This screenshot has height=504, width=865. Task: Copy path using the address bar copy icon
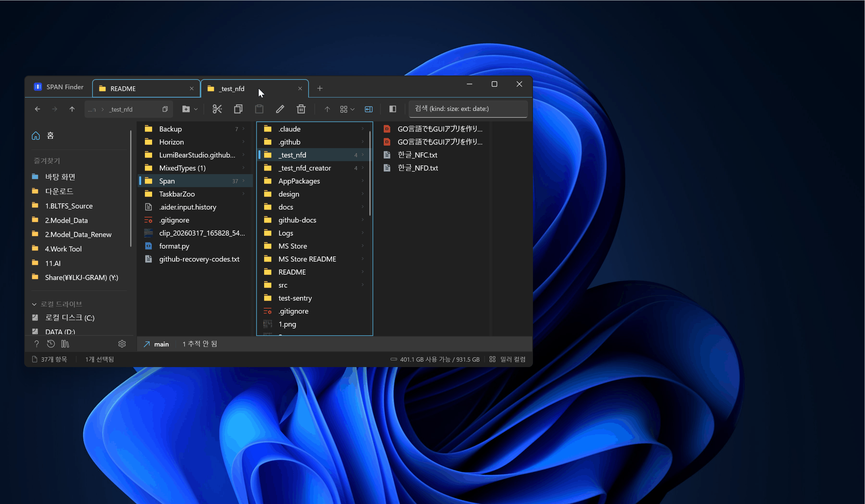tap(165, 109)
